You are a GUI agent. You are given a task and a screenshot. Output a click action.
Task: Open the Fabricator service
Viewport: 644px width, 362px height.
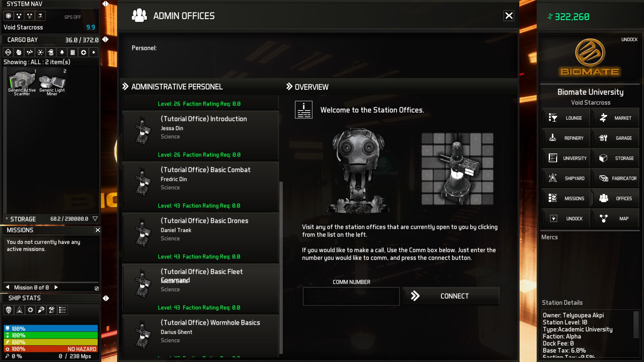pyautogui.click(x=615, y=178)
